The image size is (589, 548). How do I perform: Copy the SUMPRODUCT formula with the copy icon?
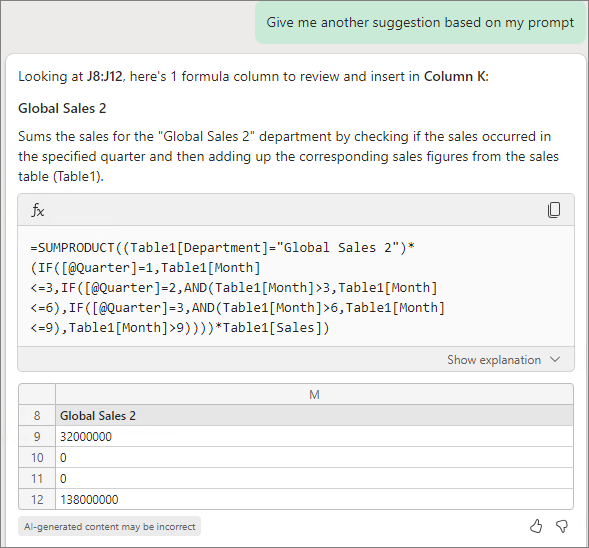[x=554, y=210]
